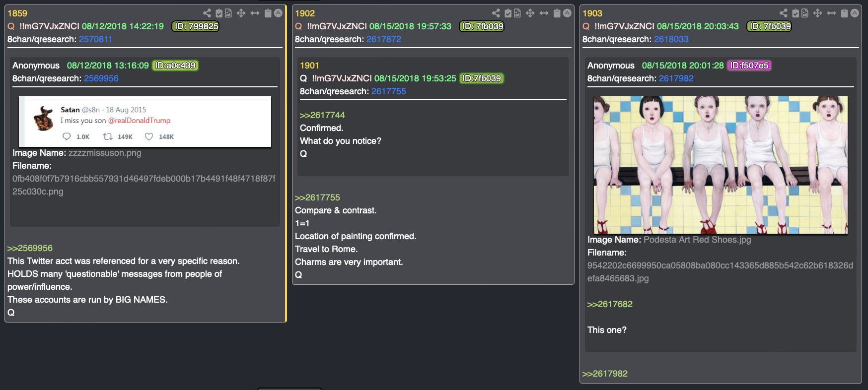Follow the >>2569956 reply reference
The height and width of the screenshot is (390, 868).
click(x=30, y=248)
